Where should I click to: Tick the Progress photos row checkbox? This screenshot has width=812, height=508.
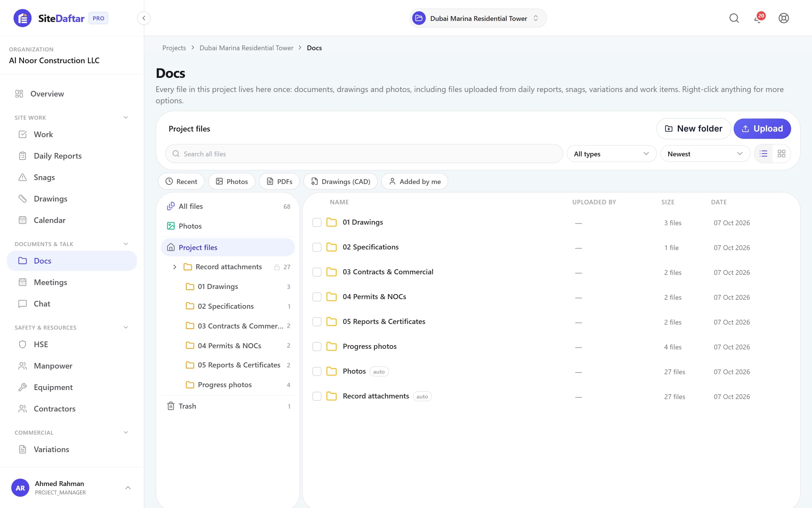(x=317, y=346)
